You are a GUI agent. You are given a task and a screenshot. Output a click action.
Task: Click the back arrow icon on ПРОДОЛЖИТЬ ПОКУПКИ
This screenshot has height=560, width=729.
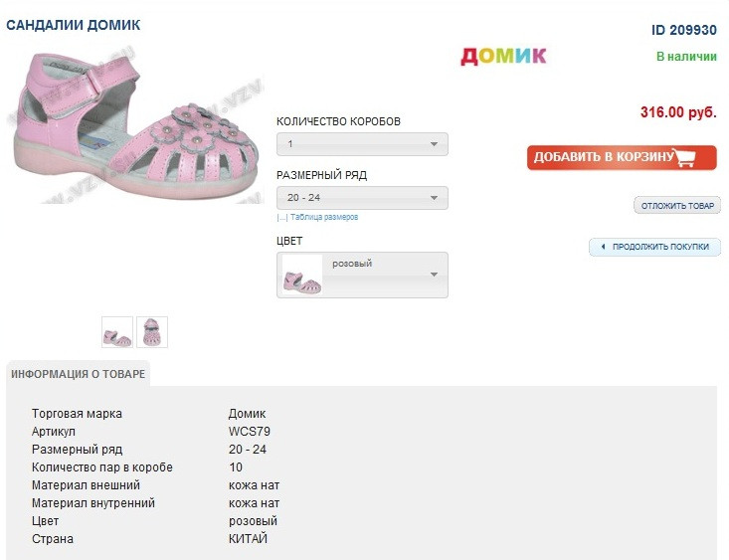click(603, 247)
